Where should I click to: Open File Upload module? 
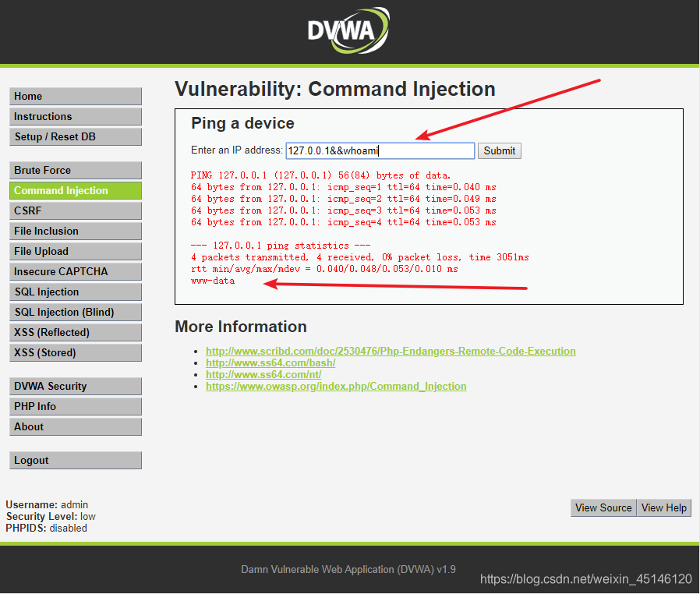point(76,251)
